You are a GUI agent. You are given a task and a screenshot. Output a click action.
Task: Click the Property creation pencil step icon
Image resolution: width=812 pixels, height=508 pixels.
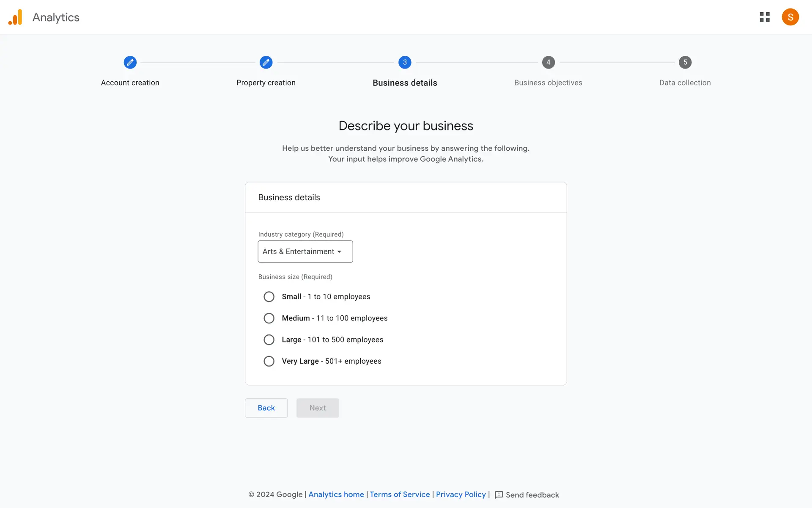click(266, 62)
